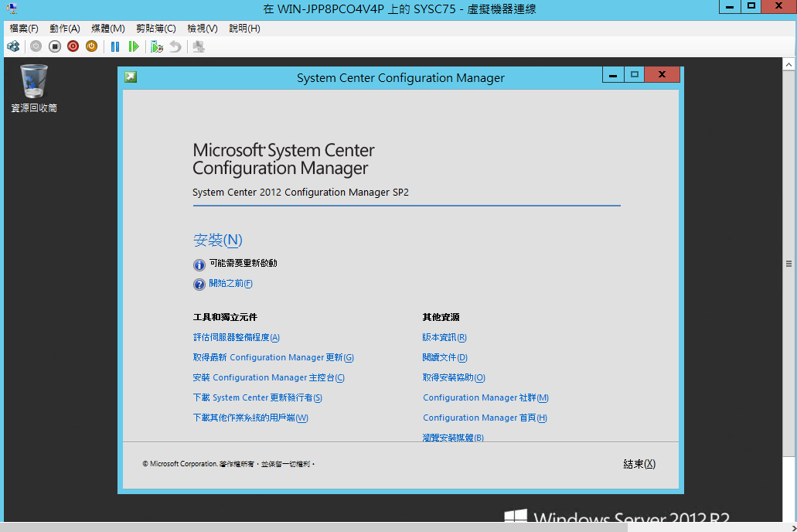Screen dimensions: 797x532
Task: Click the blue question icon beside 開始之前
Action: pos(199,285)
